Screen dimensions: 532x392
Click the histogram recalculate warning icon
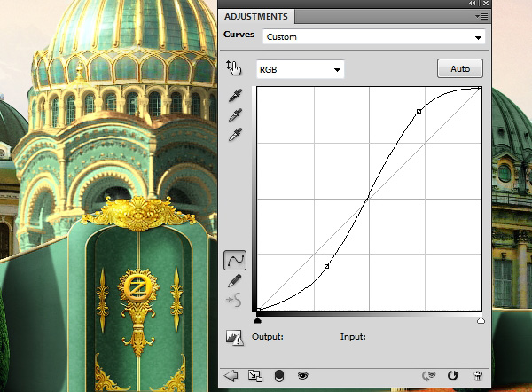(235, 337)
